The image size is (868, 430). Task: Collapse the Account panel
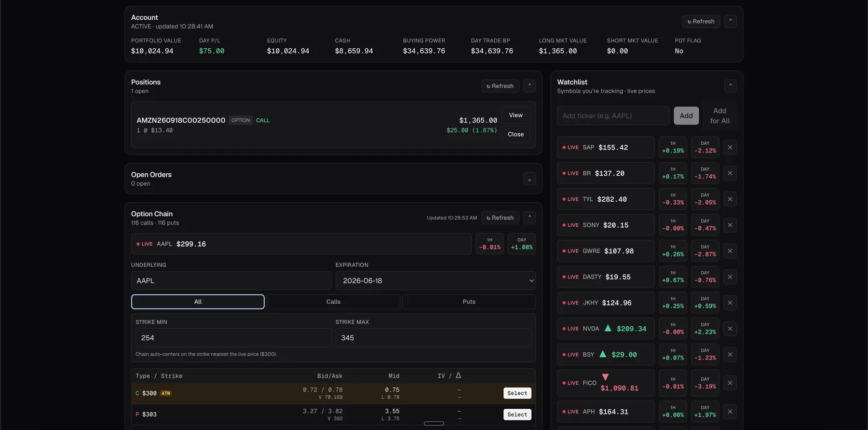pos(731,21)
